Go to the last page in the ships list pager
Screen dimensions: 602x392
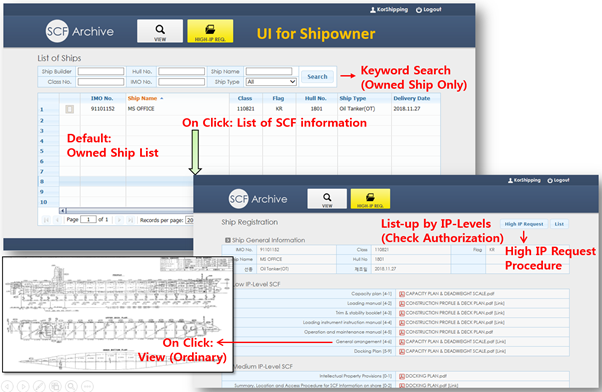(130, 220)
